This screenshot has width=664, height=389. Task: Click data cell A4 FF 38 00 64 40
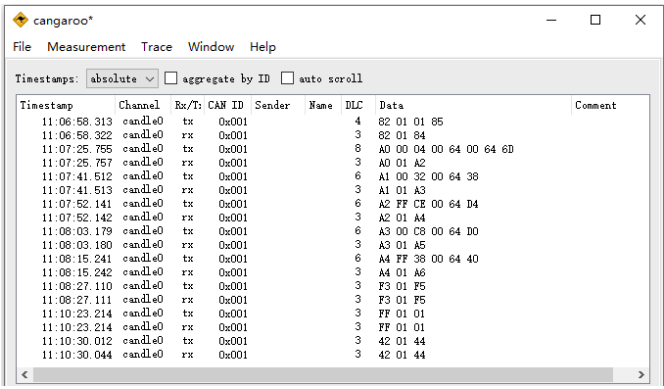coord(429,259)
